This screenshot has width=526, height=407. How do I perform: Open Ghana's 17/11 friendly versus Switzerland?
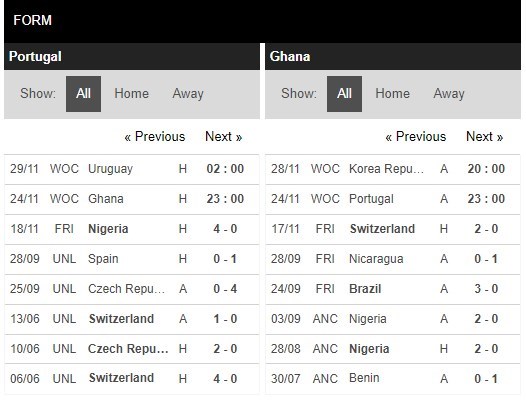pos(392,229)
